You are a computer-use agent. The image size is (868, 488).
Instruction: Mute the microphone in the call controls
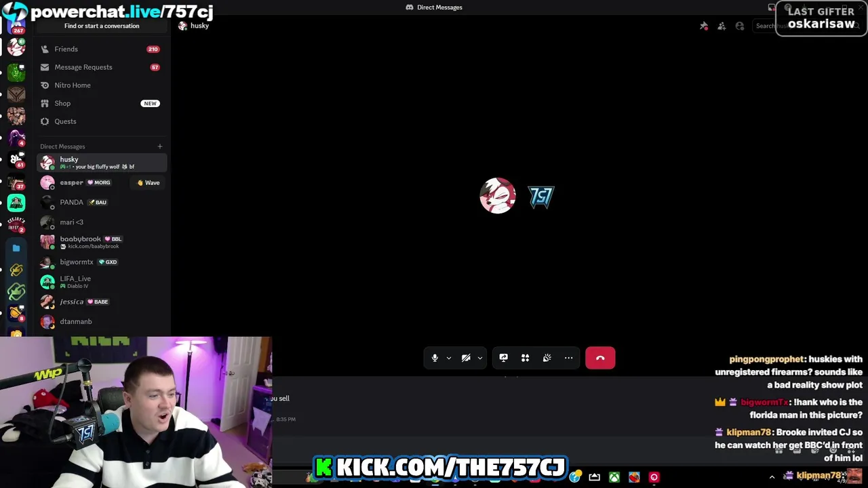pos(435,358)
